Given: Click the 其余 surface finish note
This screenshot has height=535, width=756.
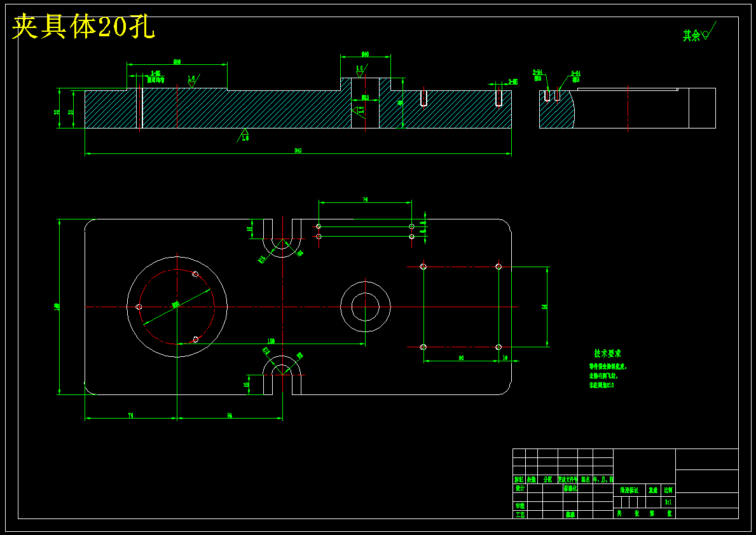Looking at the screenshot, I should point(692,35).
